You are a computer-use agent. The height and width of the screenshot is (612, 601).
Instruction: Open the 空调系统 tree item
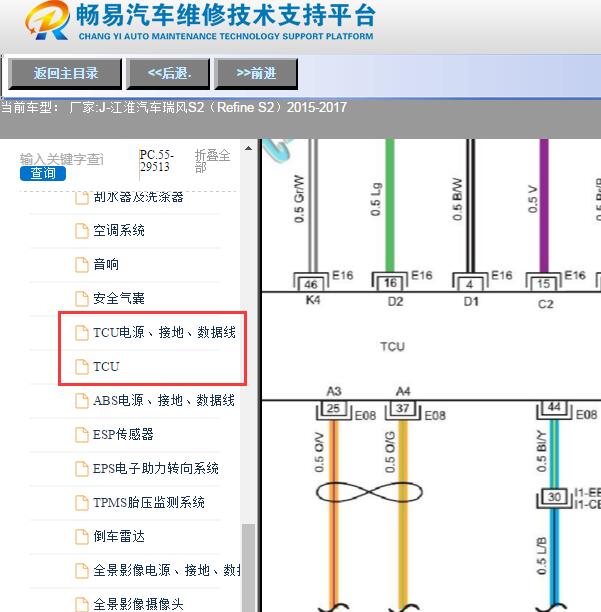tap(119, 230)
